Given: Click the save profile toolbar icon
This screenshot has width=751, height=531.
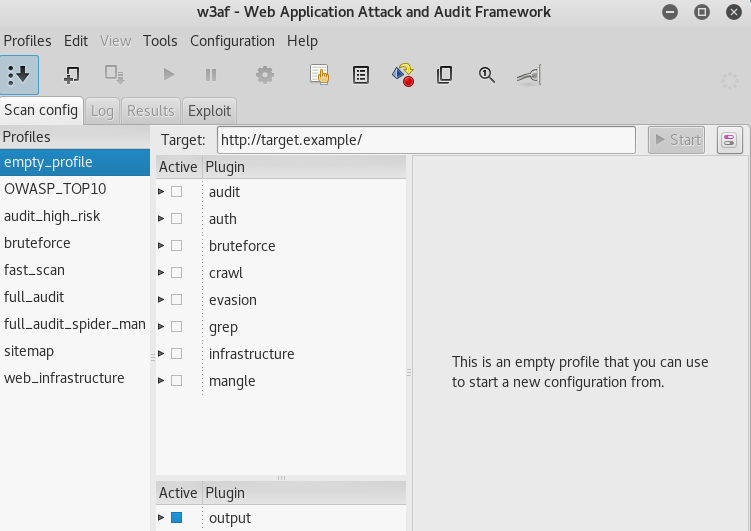Looking at the screenshot, I should coord(115,75).
